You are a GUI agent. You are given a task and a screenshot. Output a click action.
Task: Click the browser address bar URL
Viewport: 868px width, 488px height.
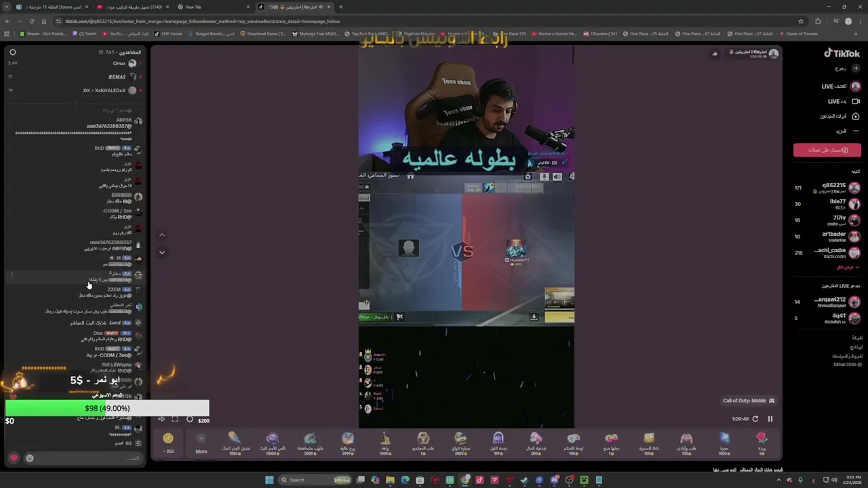click(202, 21)
